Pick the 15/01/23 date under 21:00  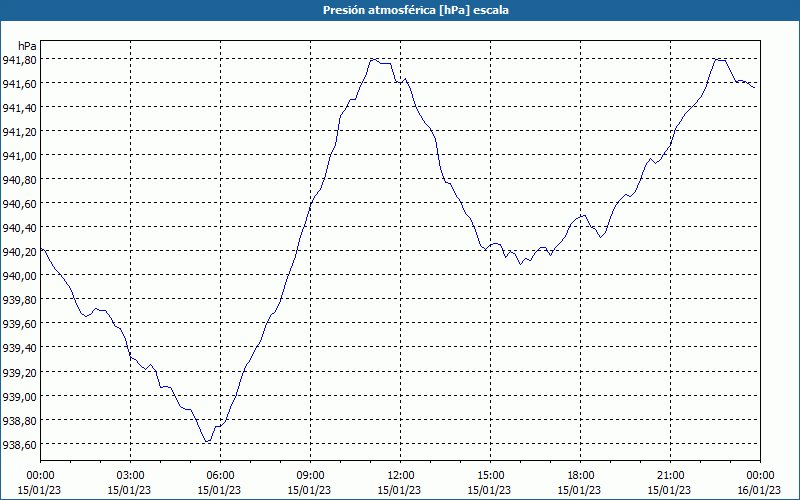[669, 490]
